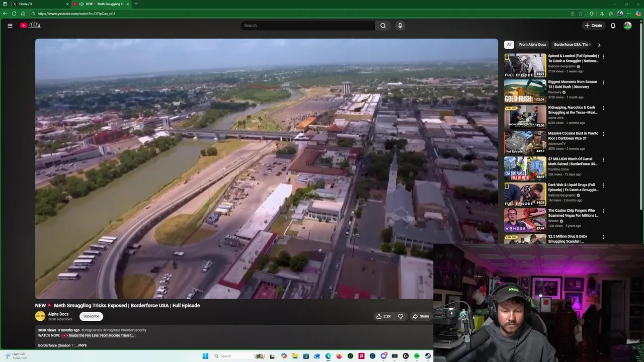Viewport: 644px width, 362px height.
Task: Open Firefox from the taskbar
Action: click(x=339, y=356)
